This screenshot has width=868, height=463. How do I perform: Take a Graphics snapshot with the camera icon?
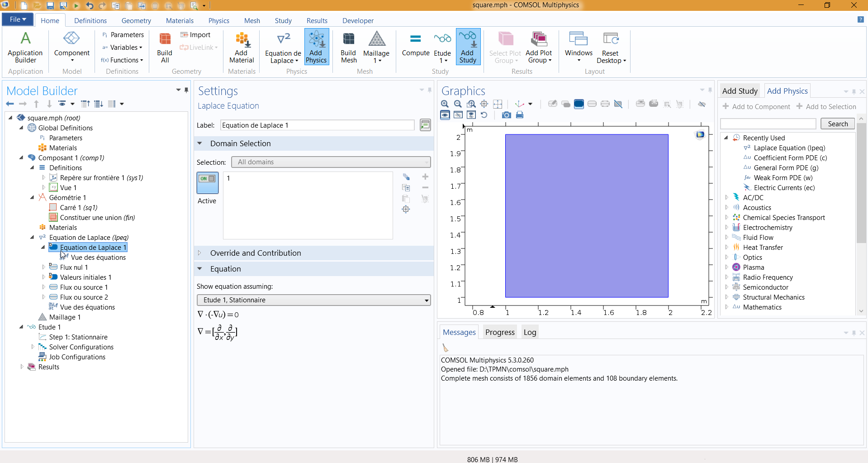tap(507, 115)
